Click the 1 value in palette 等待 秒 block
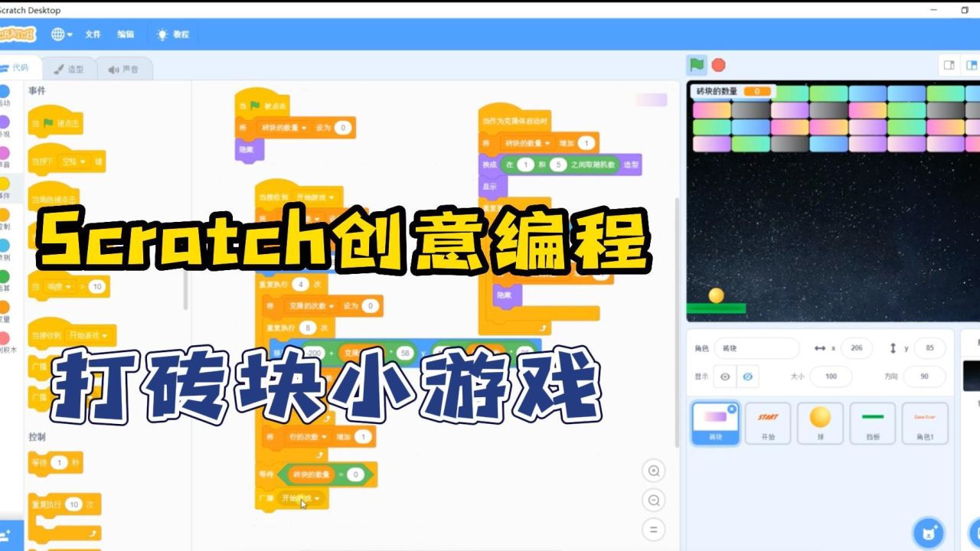Viewport: 980px width, 551px height. click(60, 463)
